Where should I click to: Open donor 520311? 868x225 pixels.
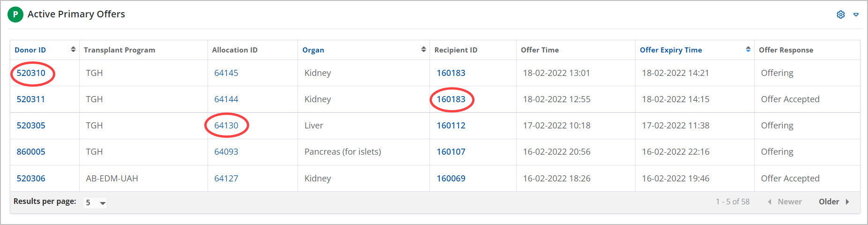click(31, 99)
